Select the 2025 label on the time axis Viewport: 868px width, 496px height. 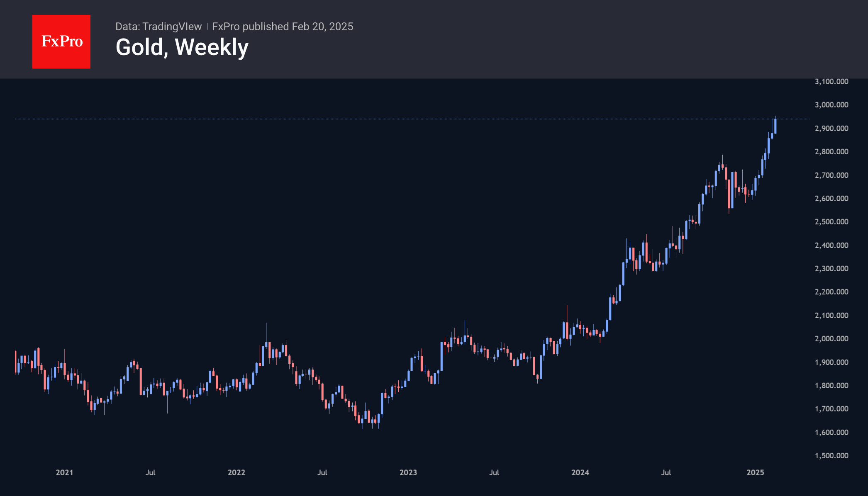[x=755, y=472]
